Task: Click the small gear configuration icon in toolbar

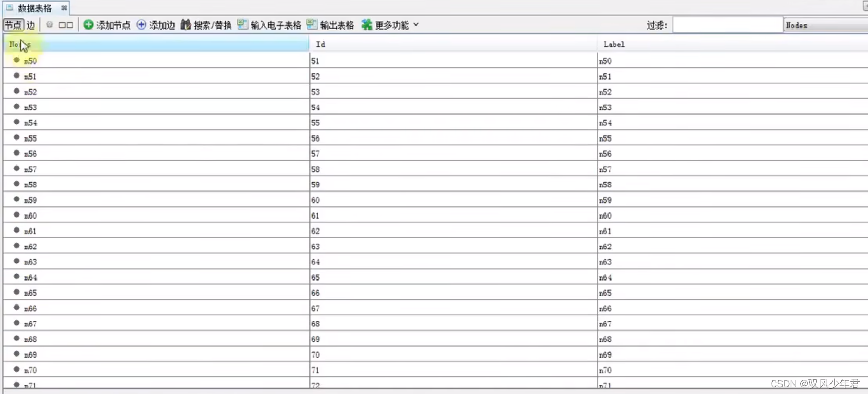Action: point(49,24)
